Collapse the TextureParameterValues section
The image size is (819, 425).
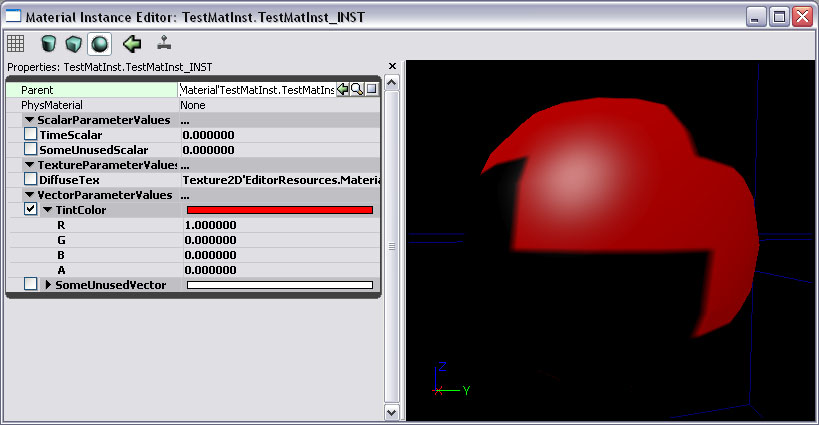click(x=30, y=165)
